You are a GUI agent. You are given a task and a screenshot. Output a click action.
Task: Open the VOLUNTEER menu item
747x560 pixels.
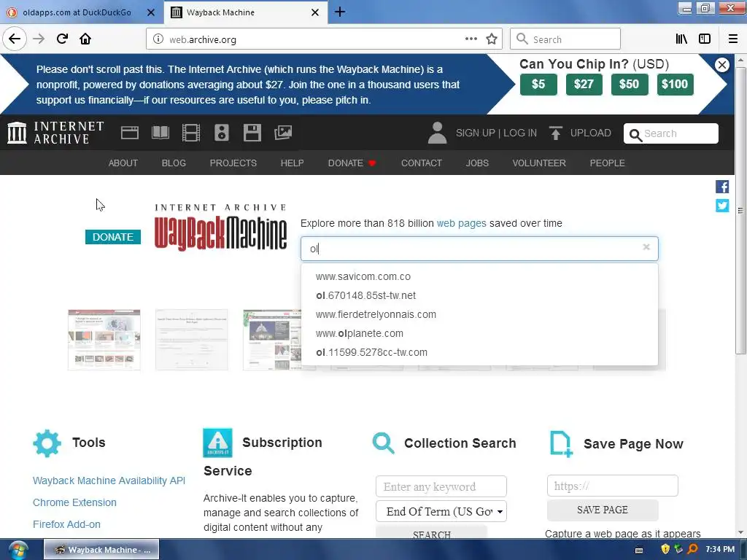(x=539, y=163)
